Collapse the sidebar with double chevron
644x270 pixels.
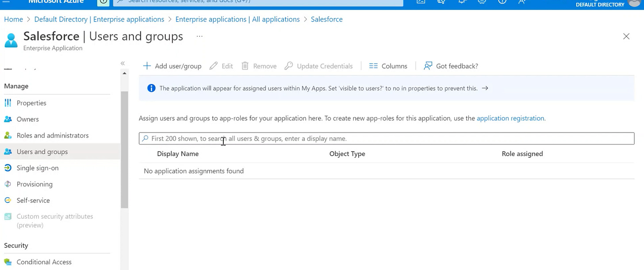click(123, 64)
